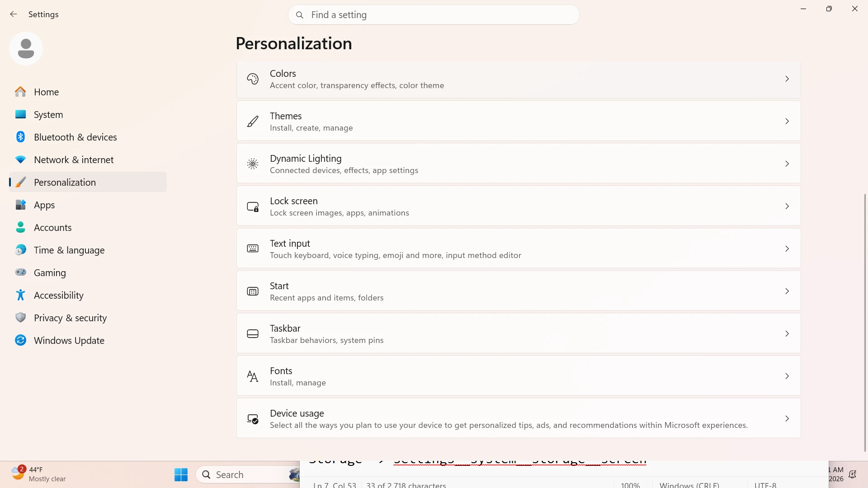Click the System monitor icon in sidebar

tap(20, 114)
